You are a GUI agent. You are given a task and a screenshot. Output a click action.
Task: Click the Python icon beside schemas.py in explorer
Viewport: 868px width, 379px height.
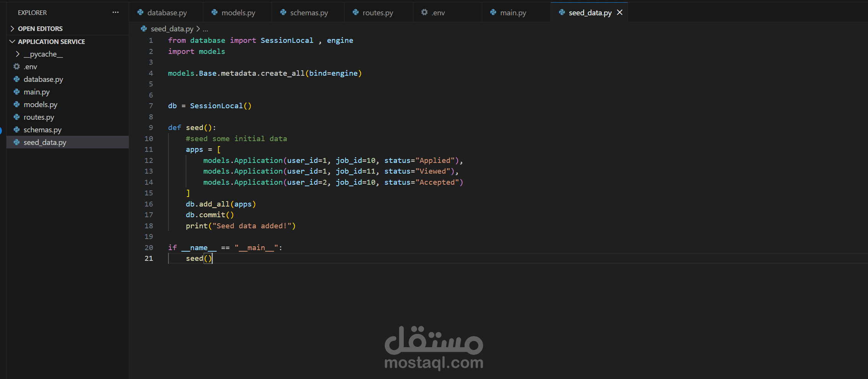[16, 129]
